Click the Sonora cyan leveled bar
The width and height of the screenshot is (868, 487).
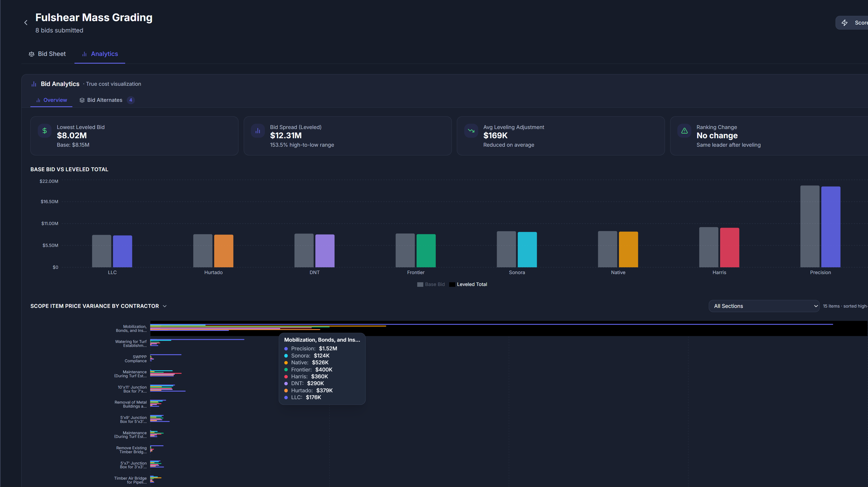[x=527, y=249]
